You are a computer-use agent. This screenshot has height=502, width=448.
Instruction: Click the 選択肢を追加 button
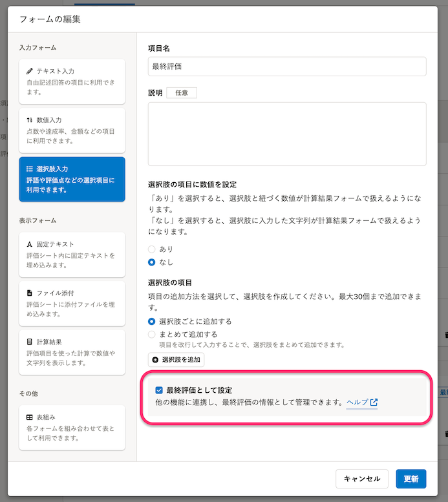(x=176, y=359)
